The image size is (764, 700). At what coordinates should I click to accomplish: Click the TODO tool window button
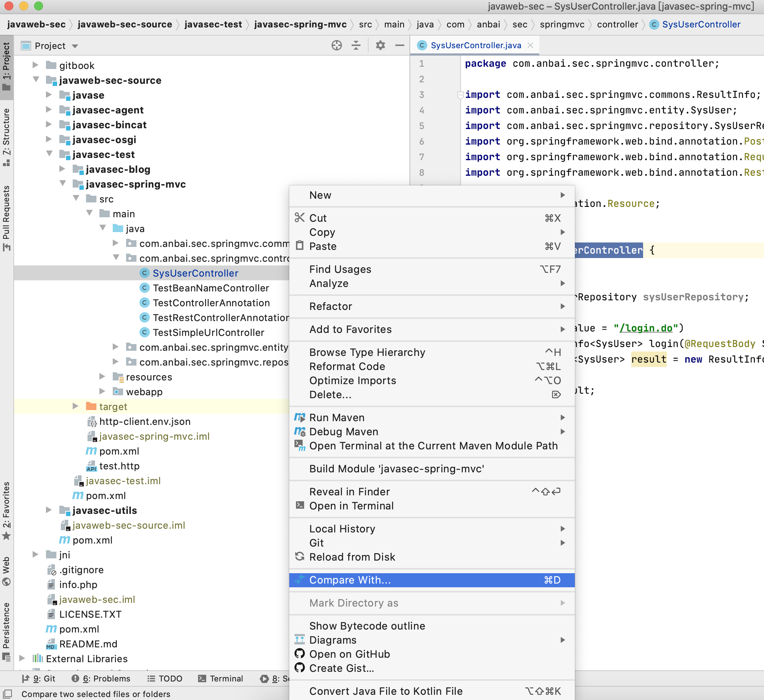click(x=165, y=678)
